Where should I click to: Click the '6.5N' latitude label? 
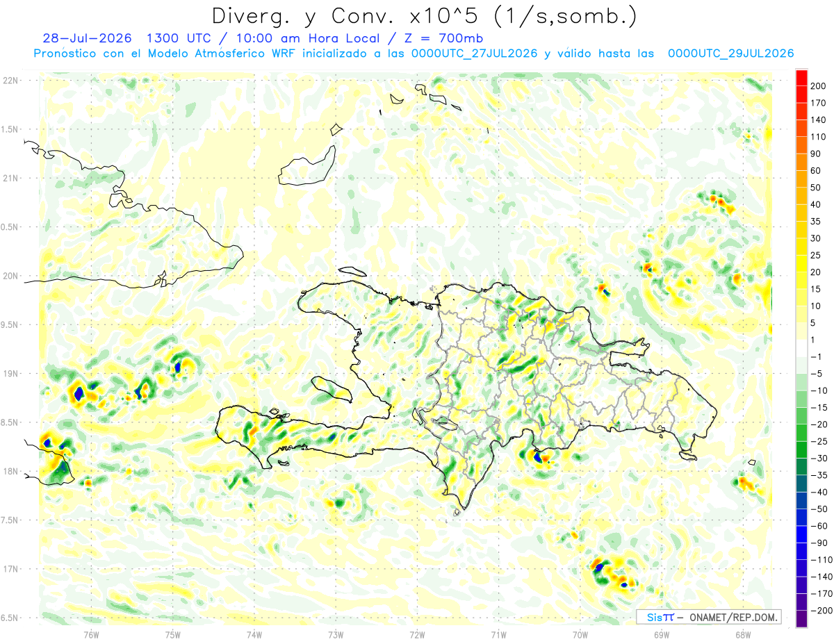pos(10,618)
